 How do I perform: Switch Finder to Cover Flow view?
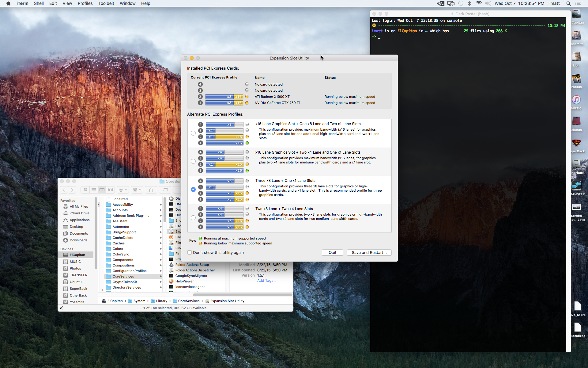111,190
